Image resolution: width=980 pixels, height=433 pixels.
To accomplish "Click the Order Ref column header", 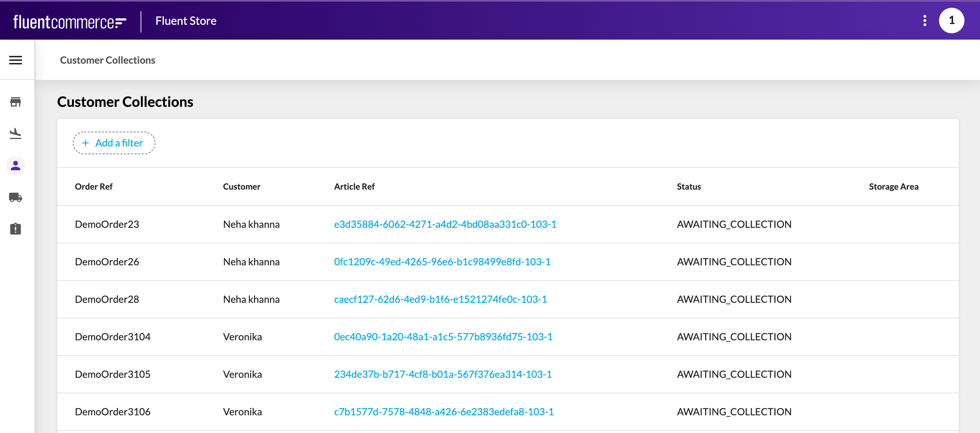I will pos(94,186).
